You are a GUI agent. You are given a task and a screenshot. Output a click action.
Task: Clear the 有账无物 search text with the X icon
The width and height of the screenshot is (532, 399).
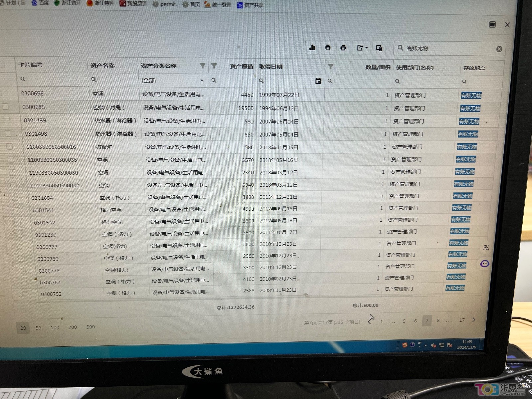click(x=499, y=49)
